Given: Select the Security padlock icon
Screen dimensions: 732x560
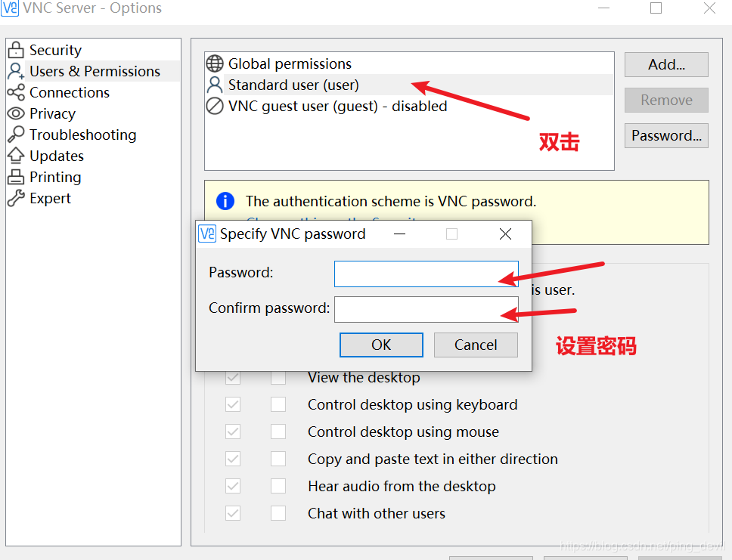Looking at the screenshot, I should [16, 50].
